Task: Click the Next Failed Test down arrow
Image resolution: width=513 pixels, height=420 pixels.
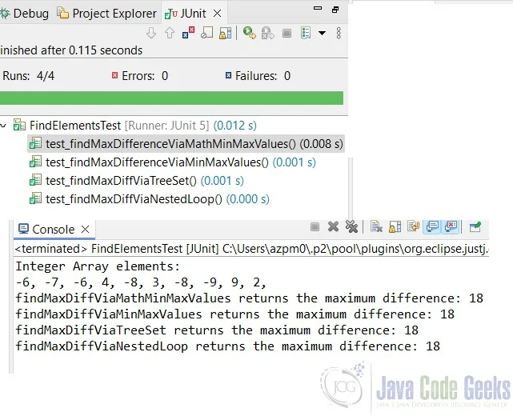Action: pyautogui.click(x=150, y=33)
